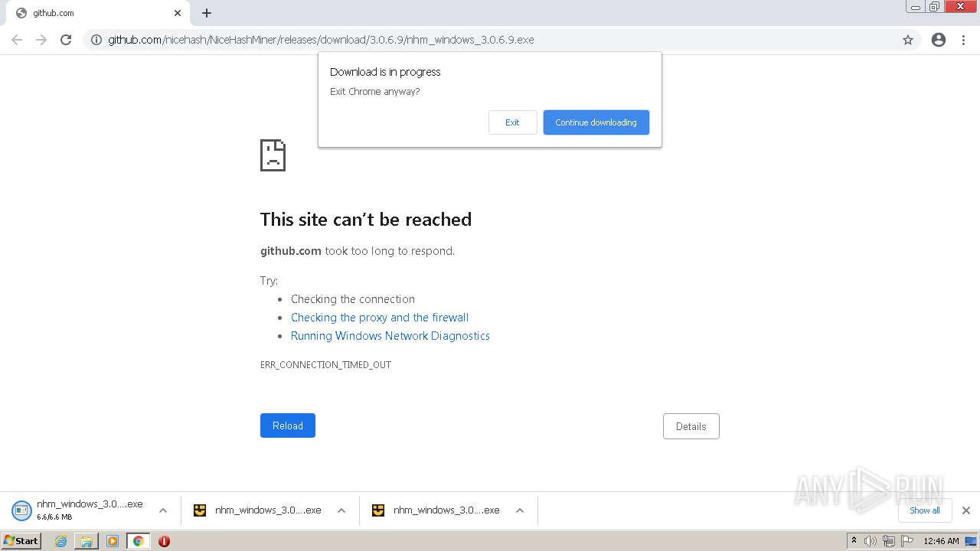Click the Action Center flag icon
This screenshot has width=980, height=551.
tap(907, 541)
